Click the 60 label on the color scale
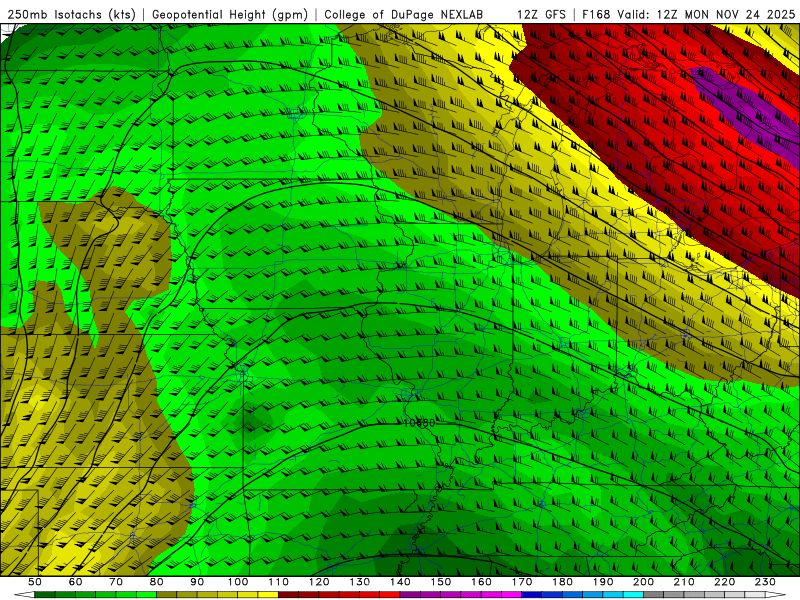Screen dimensions: 800x600 [x=76, y=582]
